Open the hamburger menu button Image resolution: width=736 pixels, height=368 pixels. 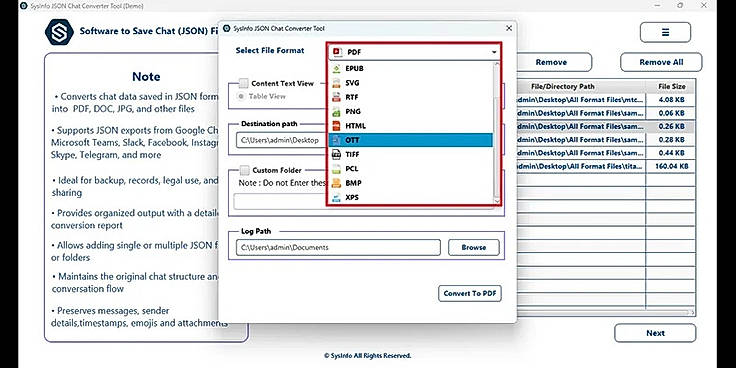pos(665,32)
